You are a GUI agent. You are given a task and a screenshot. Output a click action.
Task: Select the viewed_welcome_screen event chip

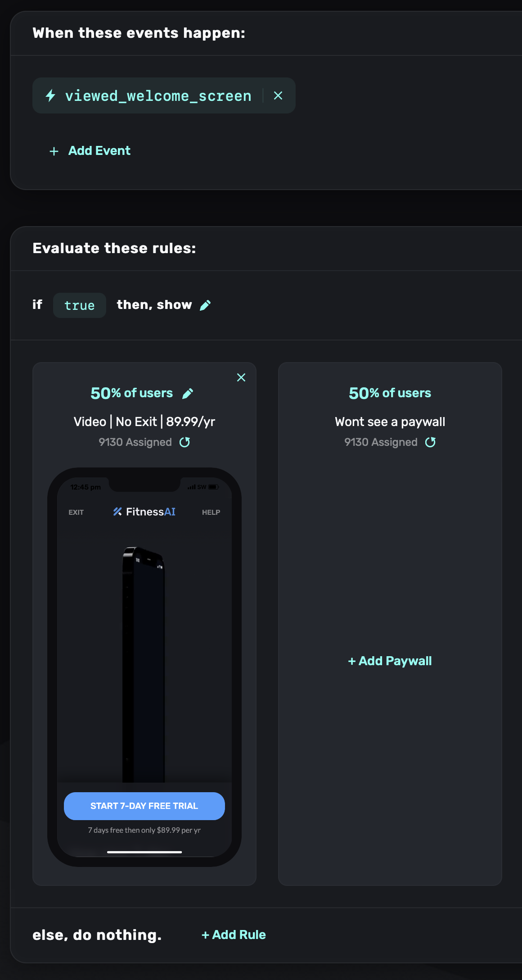pyautogui.click(x=158, y=96)
